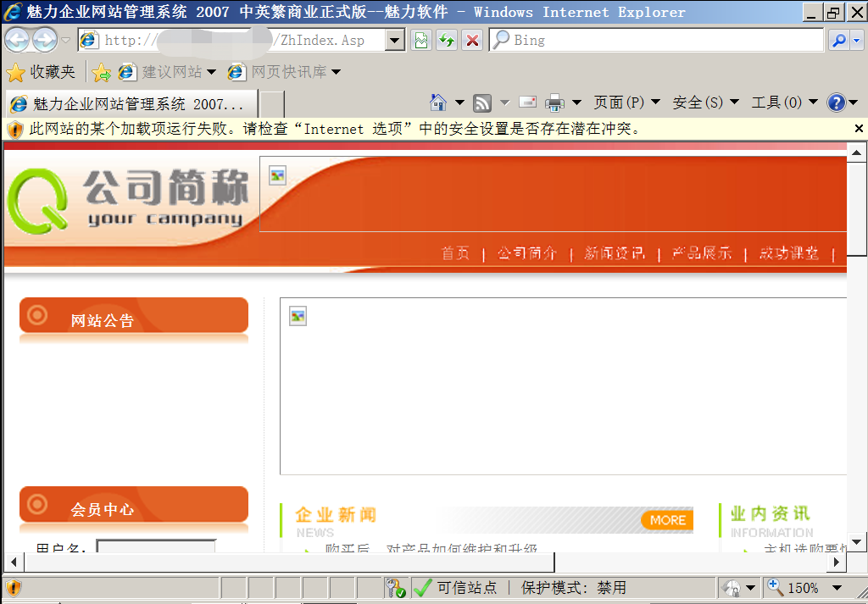Refresh the page with the green arrows
Image resolution: width=868 pixels, height=604 pixels.
point(447,41)
